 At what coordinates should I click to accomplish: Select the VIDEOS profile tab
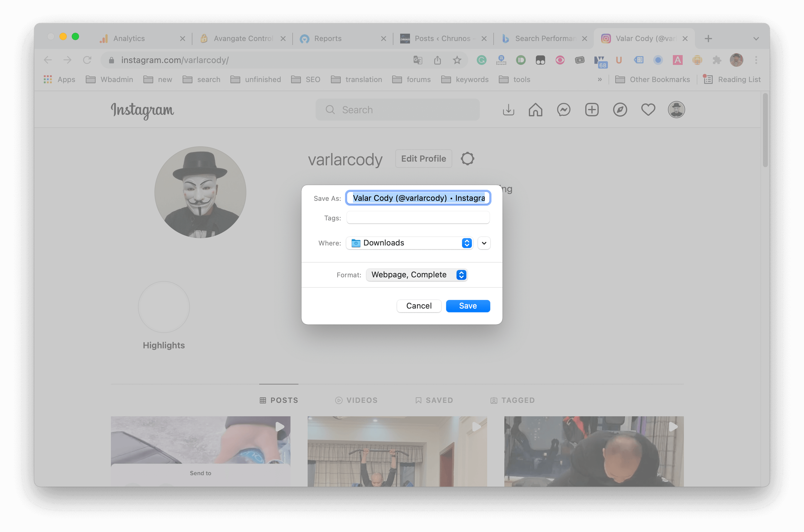(x=356, y=400)
